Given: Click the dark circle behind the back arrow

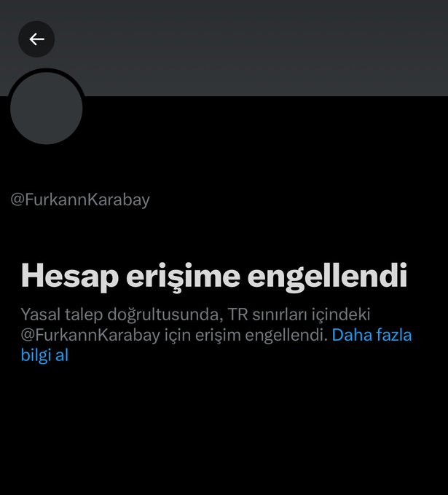Looking at the screenshot, I should click(36, 39).
